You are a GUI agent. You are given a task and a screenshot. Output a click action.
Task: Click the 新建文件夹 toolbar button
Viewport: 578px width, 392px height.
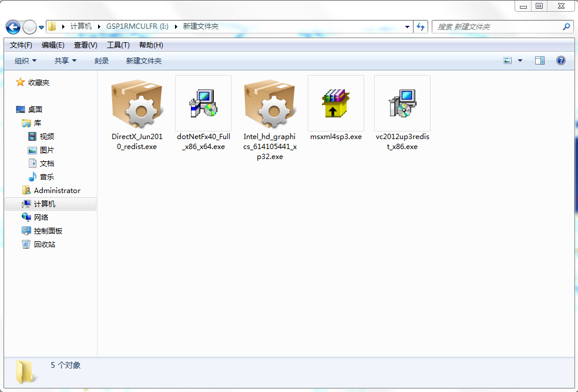(143, 60)
